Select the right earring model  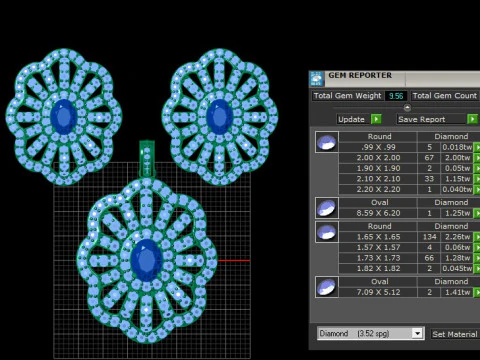click(x=220, y=117)
